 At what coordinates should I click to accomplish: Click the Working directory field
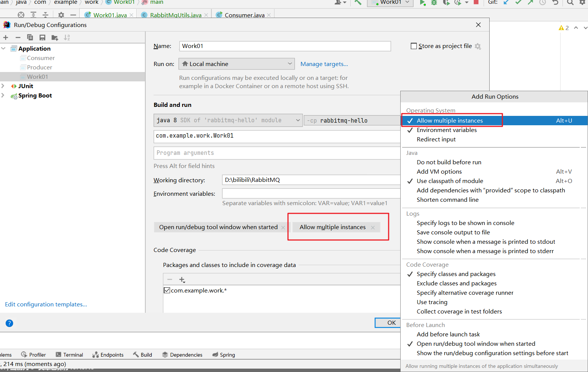(x=311, y=180)
